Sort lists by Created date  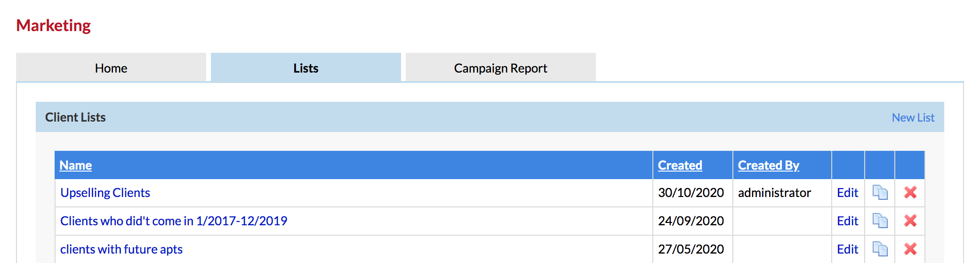[x=680, y=165]
